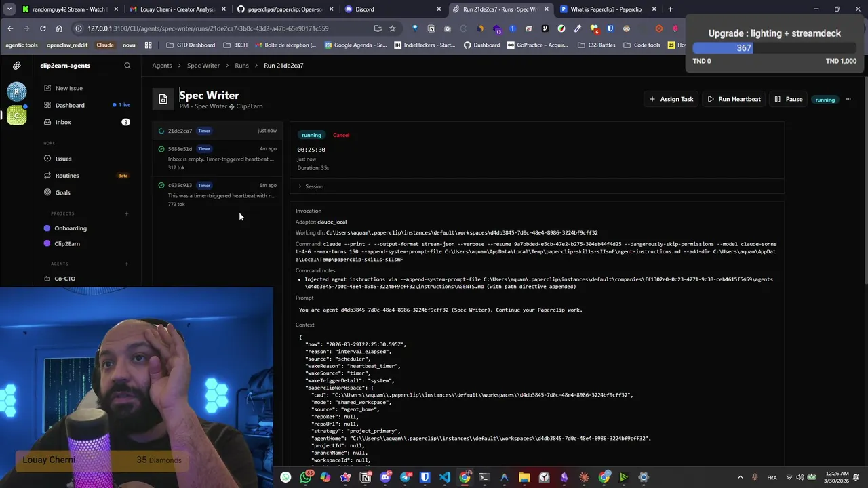Open Google Agenda bookmark
The width and height of the screenshot is (868, 488).
click(356, 45)
